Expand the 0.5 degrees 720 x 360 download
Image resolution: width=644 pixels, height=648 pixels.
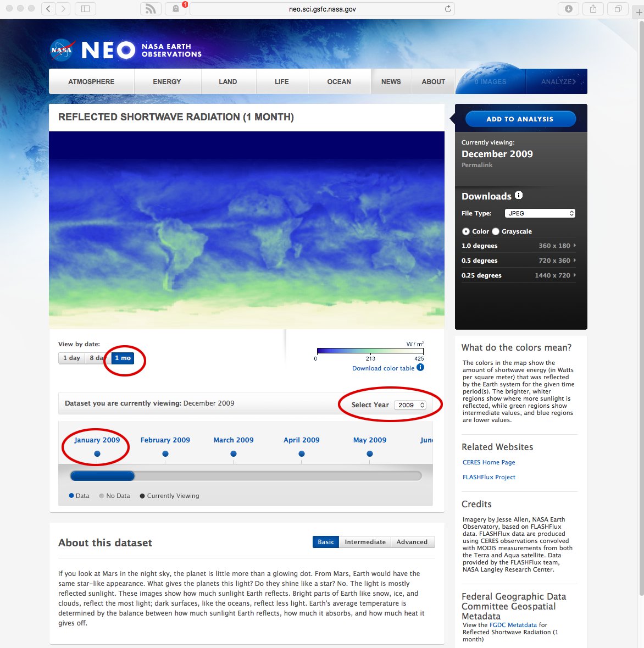(518, 261)
